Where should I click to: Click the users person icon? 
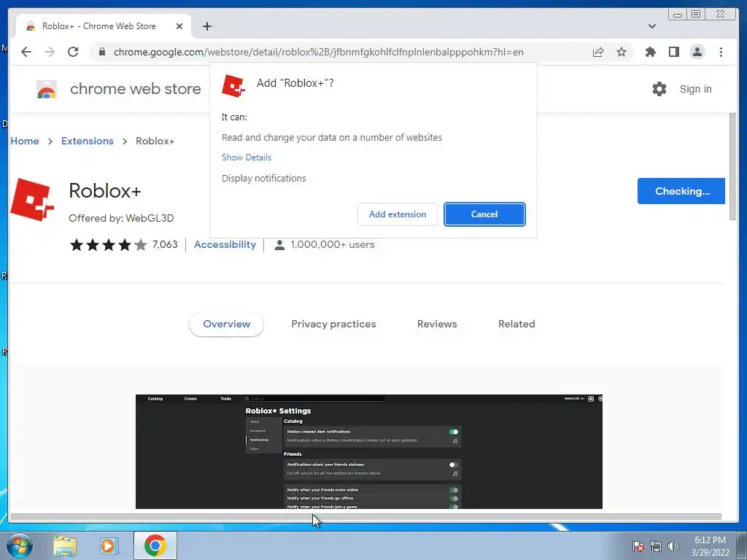coord(279,245)
